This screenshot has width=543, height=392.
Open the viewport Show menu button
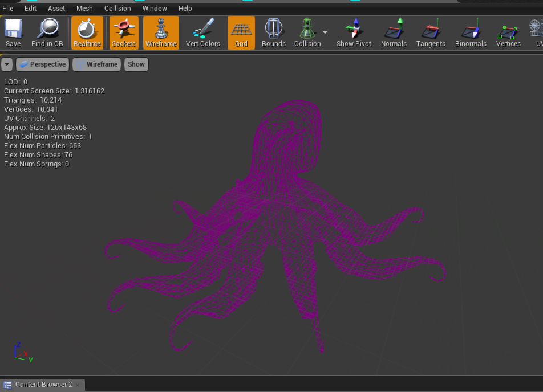(x=136, y=64)
